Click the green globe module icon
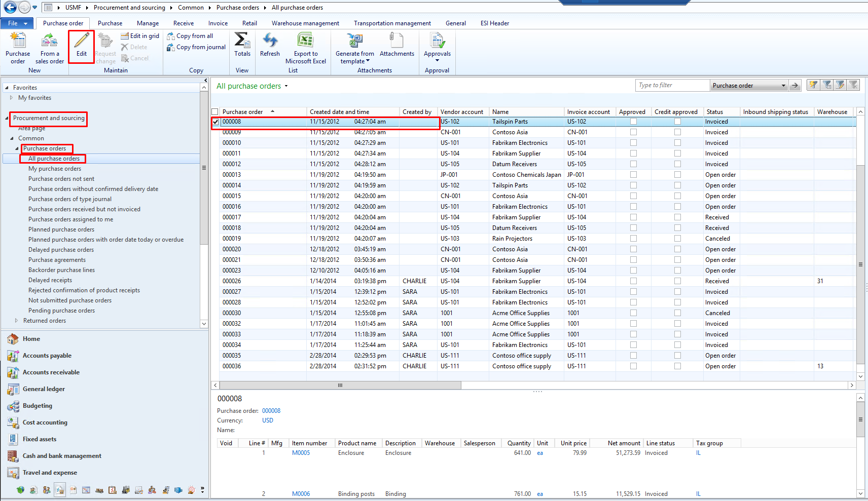This screenshot has height=501, width=868. 20,490
